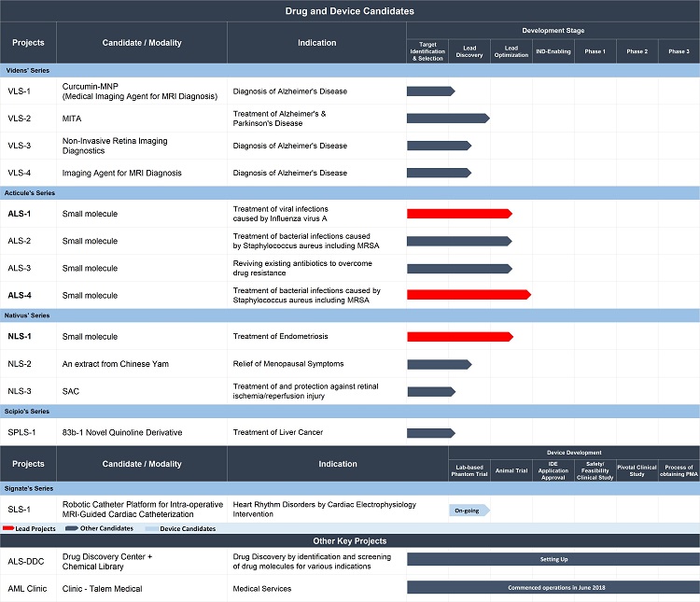Click the Setting Up status bar
Viewport: 700px width, 602px height.
553,559
